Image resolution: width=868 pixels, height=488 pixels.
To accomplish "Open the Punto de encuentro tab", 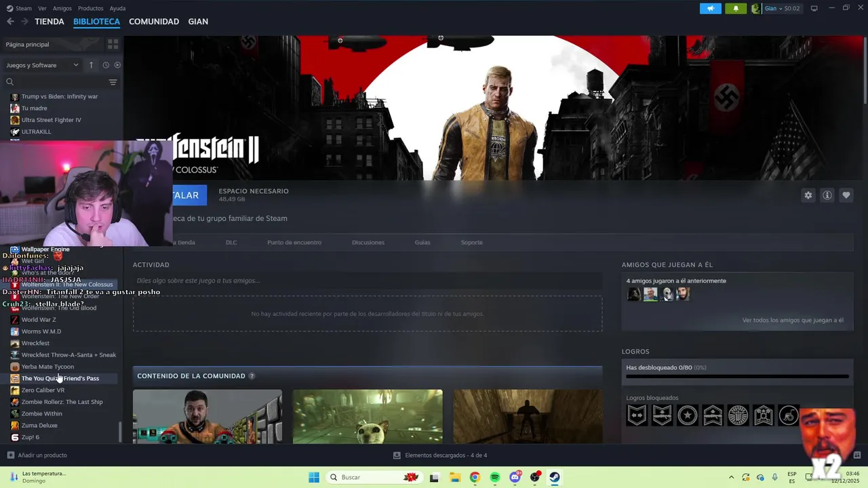I will click(294, 242).
